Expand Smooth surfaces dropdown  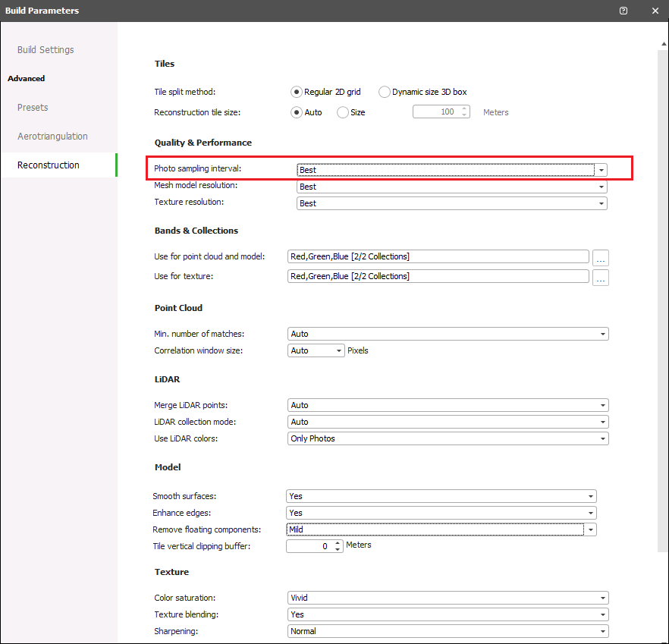441,496
